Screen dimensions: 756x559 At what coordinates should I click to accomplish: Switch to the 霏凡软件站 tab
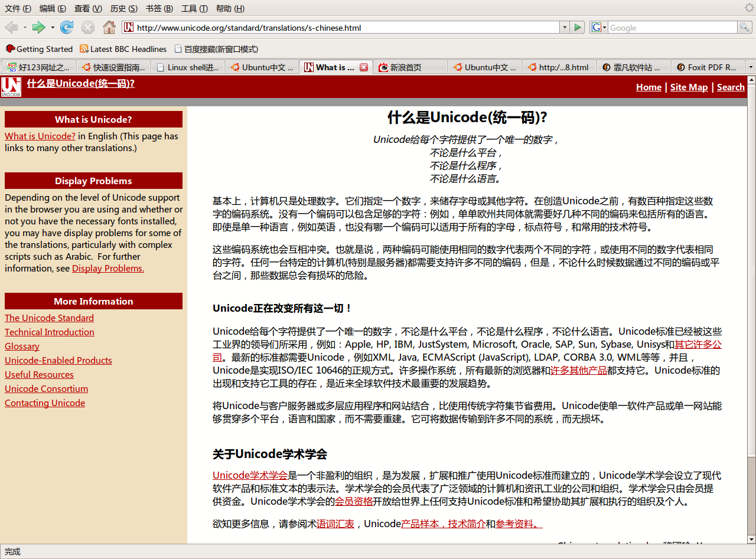pyautogui.click(x=633, y=67)
